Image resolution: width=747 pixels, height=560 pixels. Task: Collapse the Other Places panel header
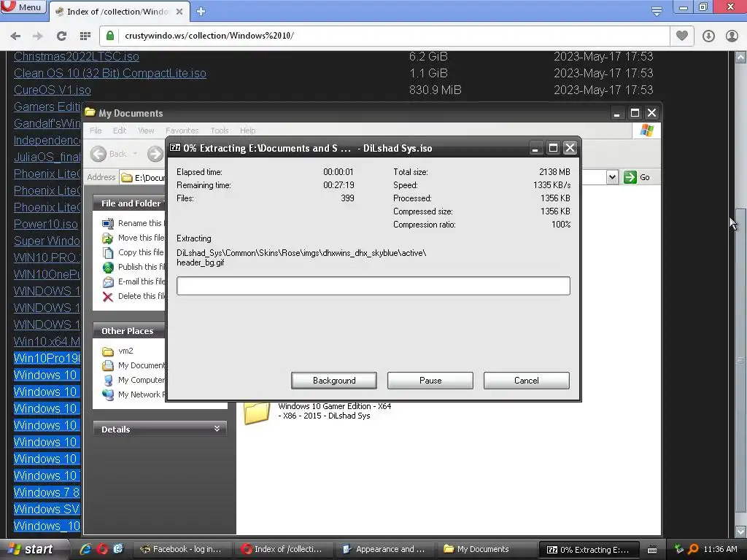tap(128, 331)
